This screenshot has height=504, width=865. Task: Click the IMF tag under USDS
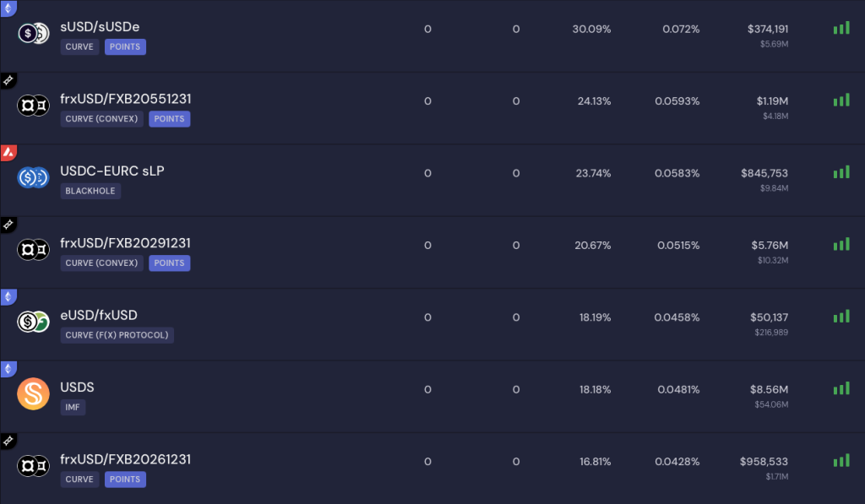[x=73, y=407]
